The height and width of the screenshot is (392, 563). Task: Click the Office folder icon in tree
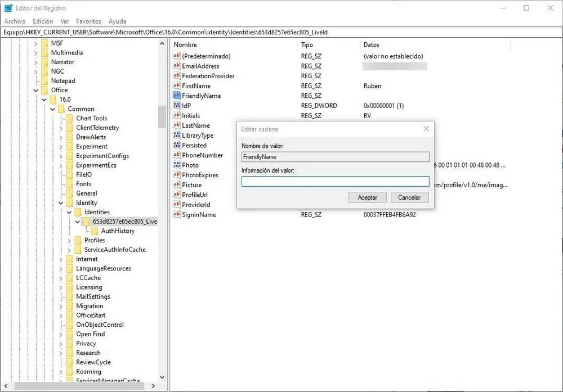[x=45, y=90]
